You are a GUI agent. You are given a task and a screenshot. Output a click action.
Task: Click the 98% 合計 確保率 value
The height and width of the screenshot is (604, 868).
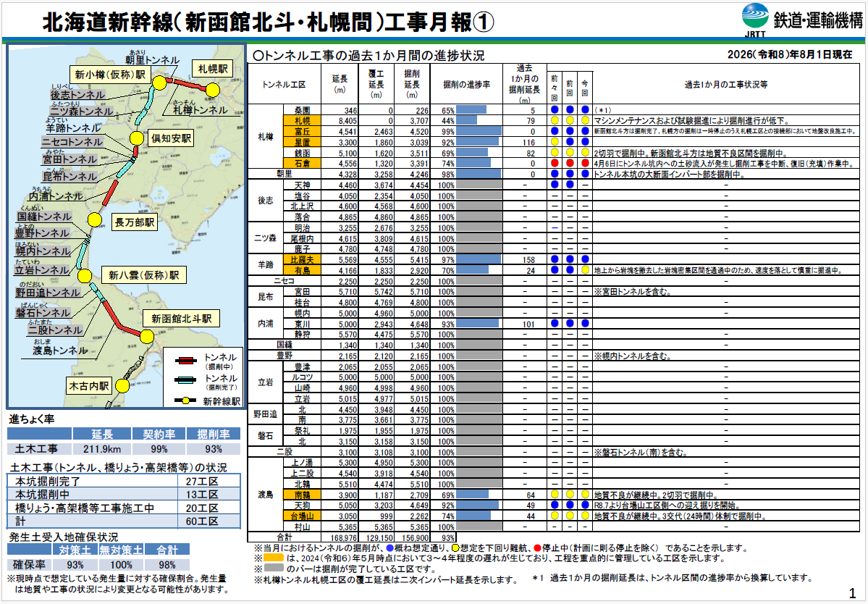point(167,565)
